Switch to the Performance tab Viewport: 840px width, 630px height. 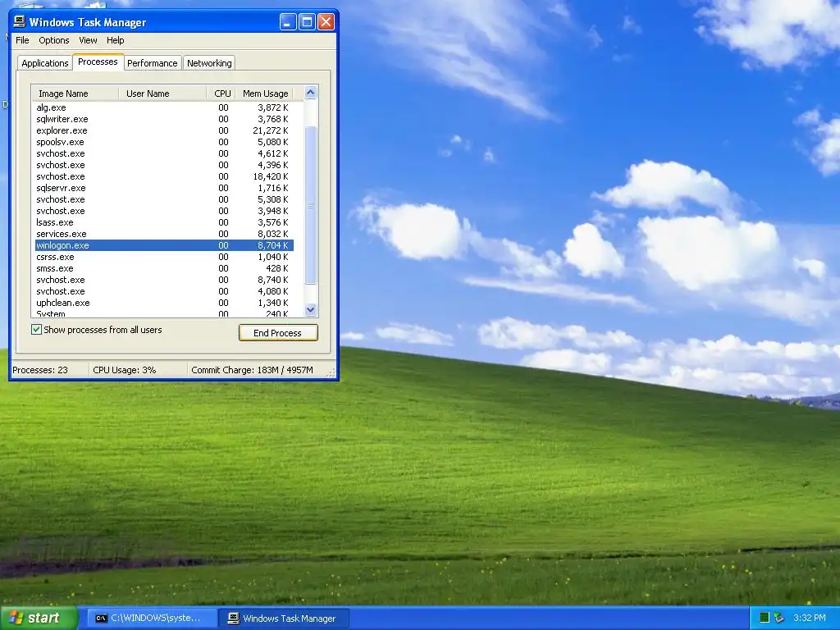click(152, 63)
